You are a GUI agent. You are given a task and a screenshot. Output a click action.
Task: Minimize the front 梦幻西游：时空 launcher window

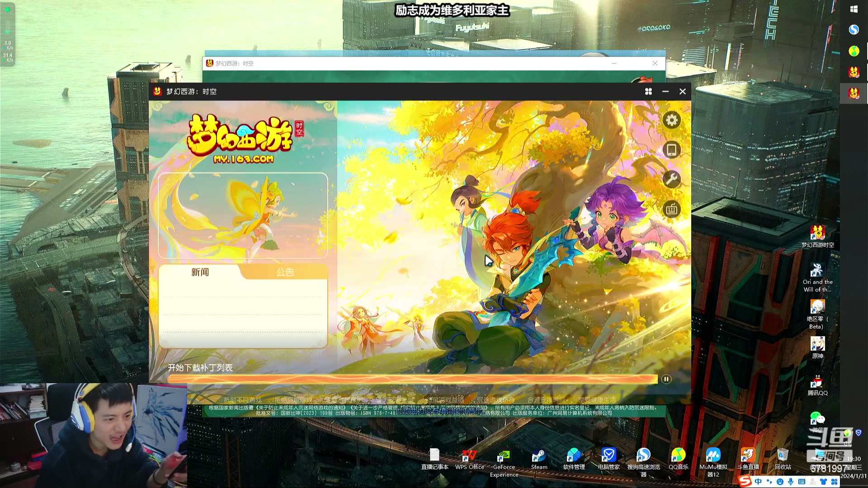coord(665,91)
